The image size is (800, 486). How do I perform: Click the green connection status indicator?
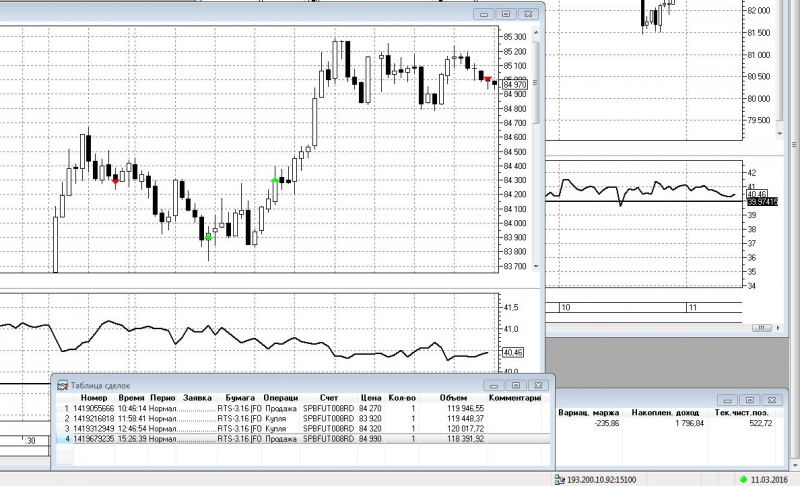coord(743,479)
